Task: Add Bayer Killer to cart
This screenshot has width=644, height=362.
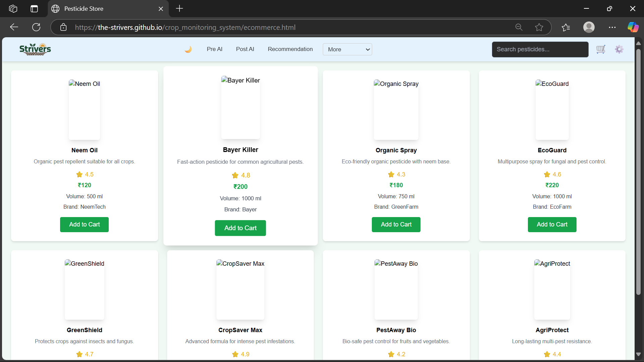Action: point(240,228)
